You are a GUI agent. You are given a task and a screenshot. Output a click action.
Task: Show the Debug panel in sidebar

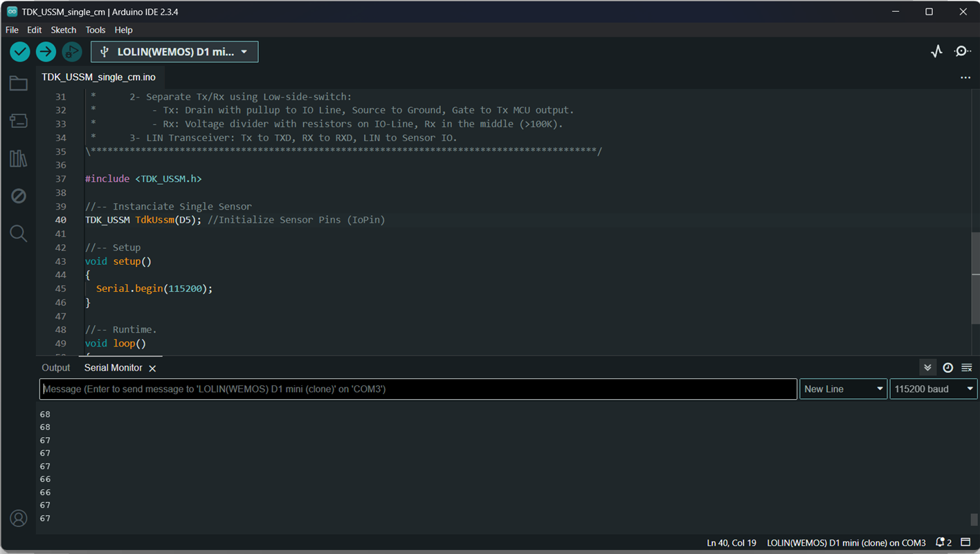click(x=19, y=196)
